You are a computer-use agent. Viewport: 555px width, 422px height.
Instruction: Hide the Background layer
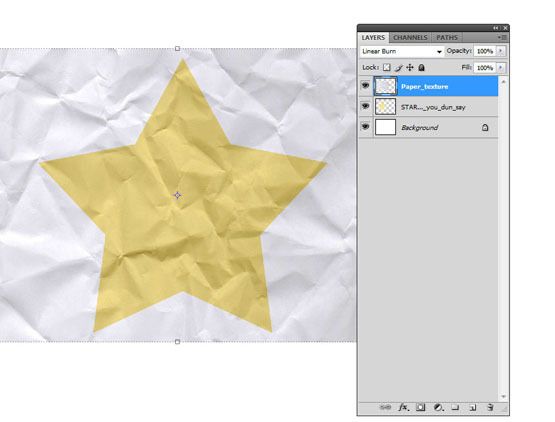coord(365,127)
